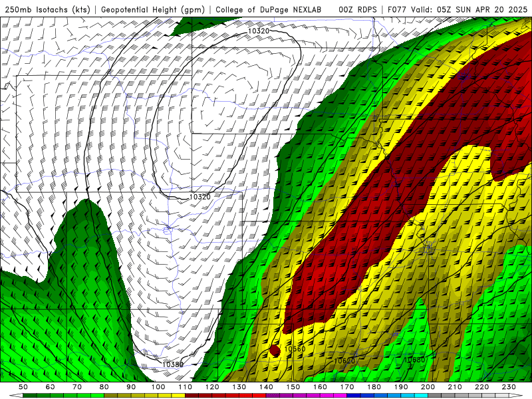The width and height of the screenshot is (532, 399).
Task: Click the 140 value on the color scale
Action: [266, 387]
